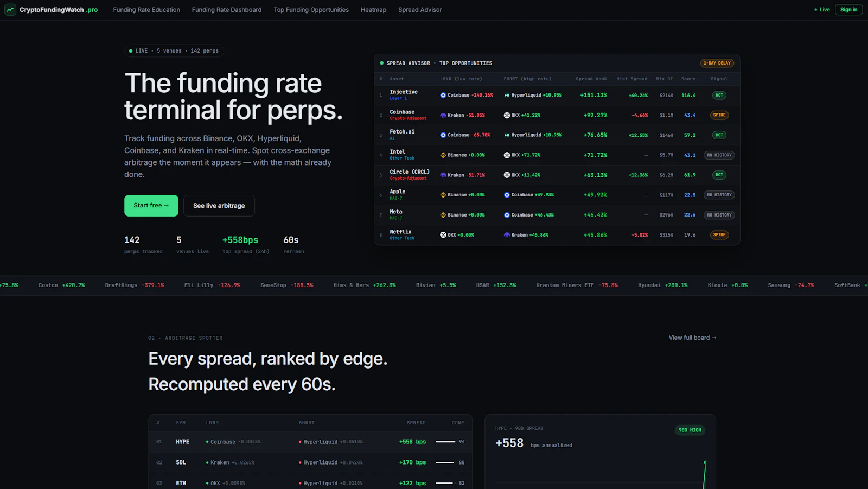868x489 pixels.
Task: Click green dot beside Live in navbar
Action: [815, 10]
